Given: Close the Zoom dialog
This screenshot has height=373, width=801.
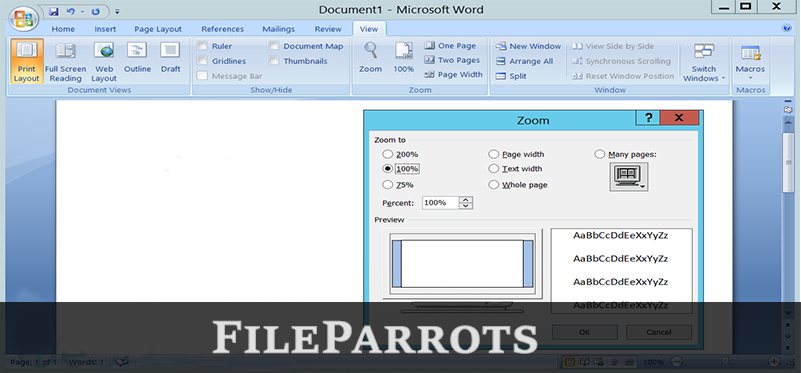Looking at the screenshot, I should [679, 118].
